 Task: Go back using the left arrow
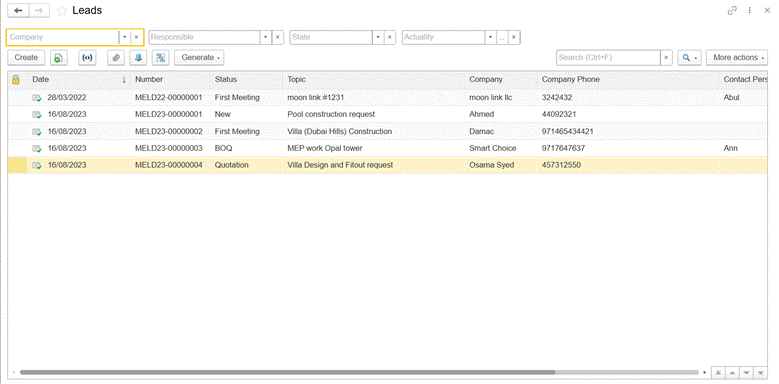point(18,10)
